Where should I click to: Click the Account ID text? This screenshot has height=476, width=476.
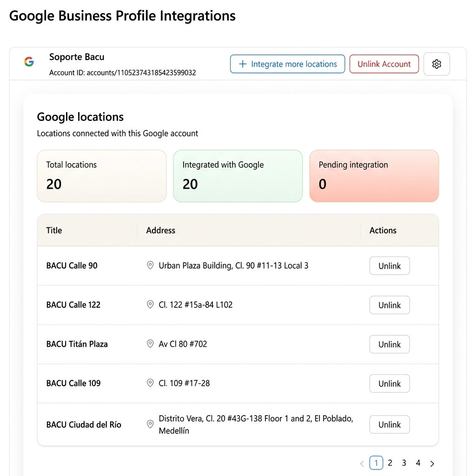123,73
